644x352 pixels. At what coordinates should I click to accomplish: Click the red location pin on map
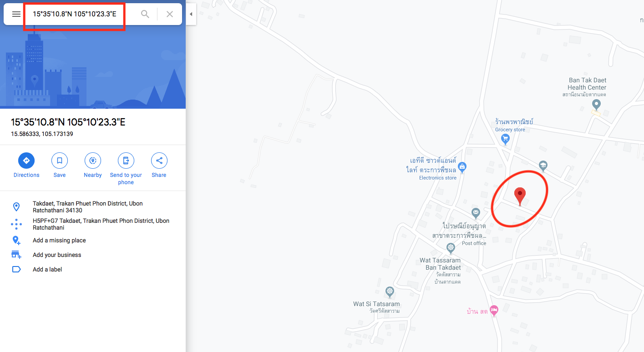pos(520,196)
